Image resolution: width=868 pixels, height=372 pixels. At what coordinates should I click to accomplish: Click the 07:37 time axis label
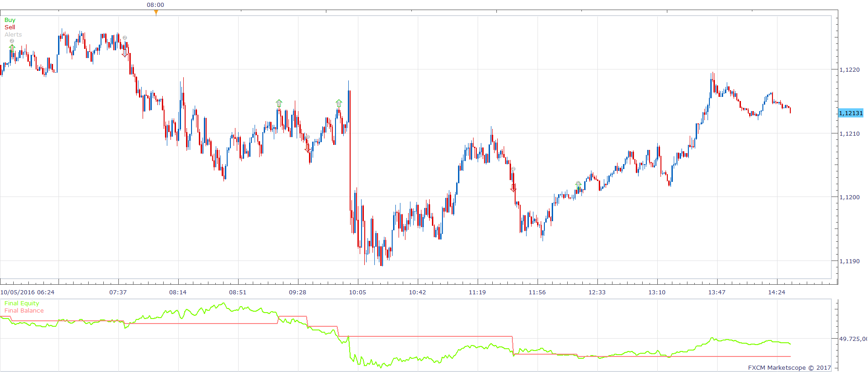tap(118, 292)
